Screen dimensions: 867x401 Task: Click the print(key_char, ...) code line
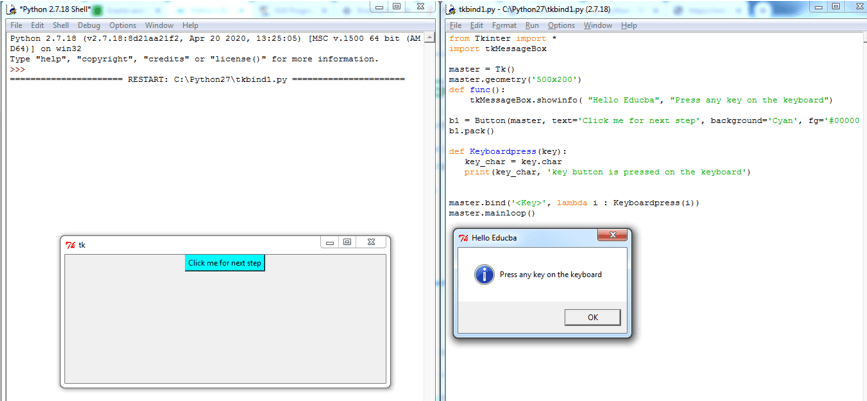pyautogui.click(x=607, y=172)
